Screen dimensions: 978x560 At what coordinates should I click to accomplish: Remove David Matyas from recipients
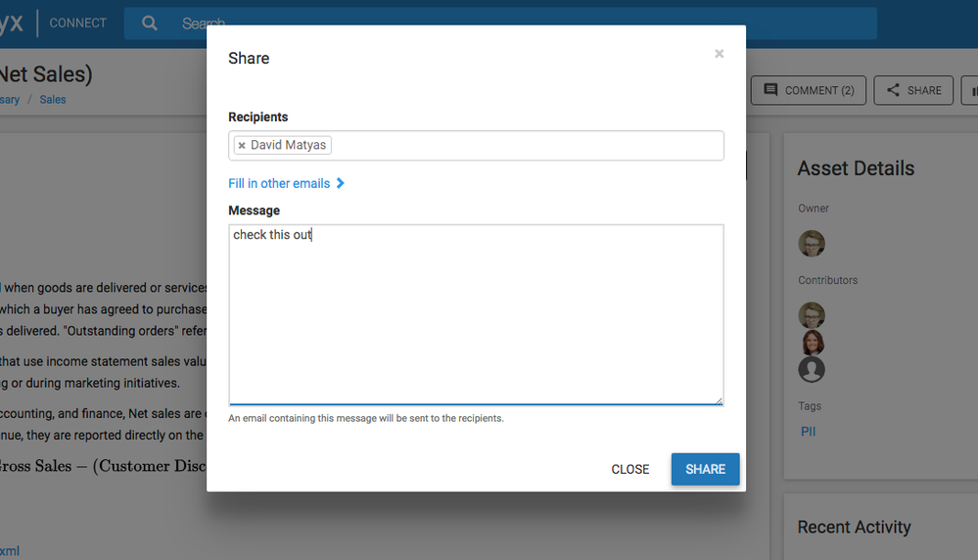[x=242, y=145]
